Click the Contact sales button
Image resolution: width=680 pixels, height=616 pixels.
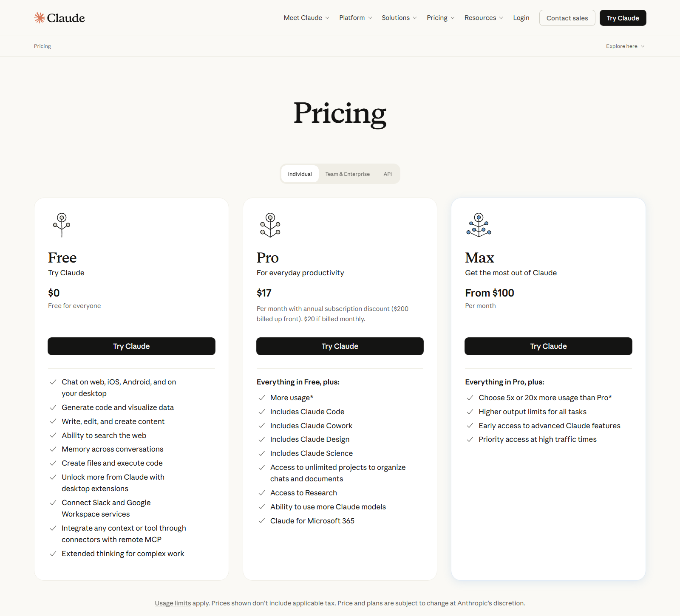point(567,18)
